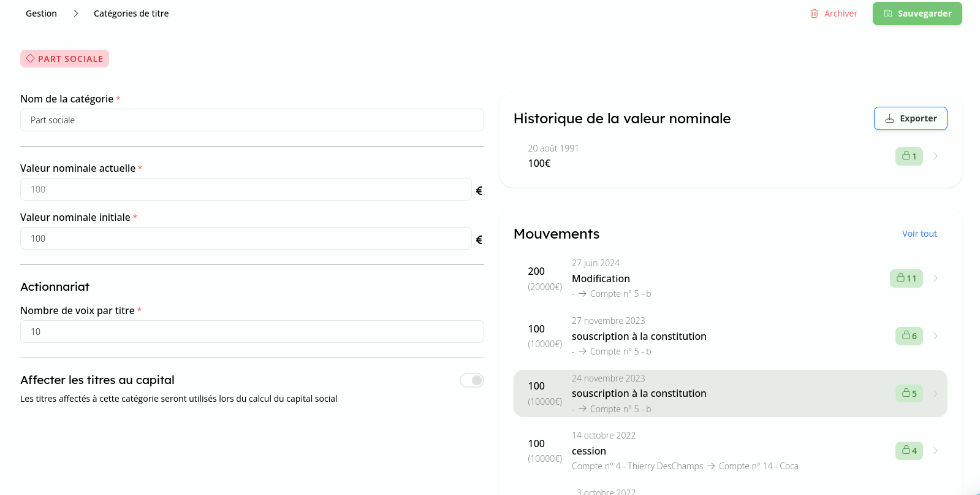Screen dimensions: 980x495
Task: Expand the 20 août 1991 history entry chevron
Action: 935,156
